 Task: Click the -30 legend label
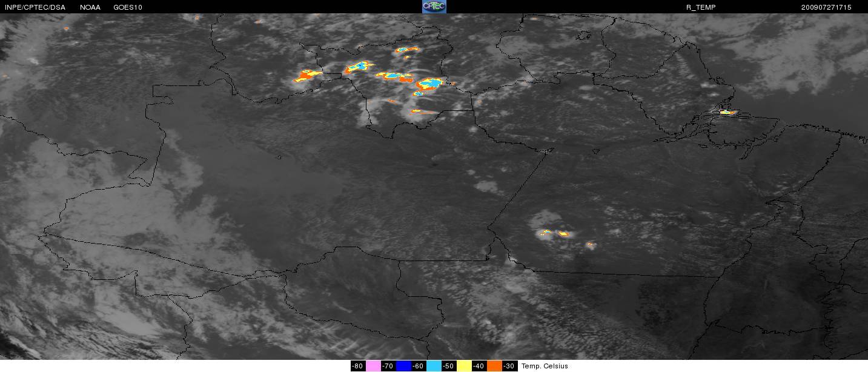pyautogui.click(x=509, y=366)
